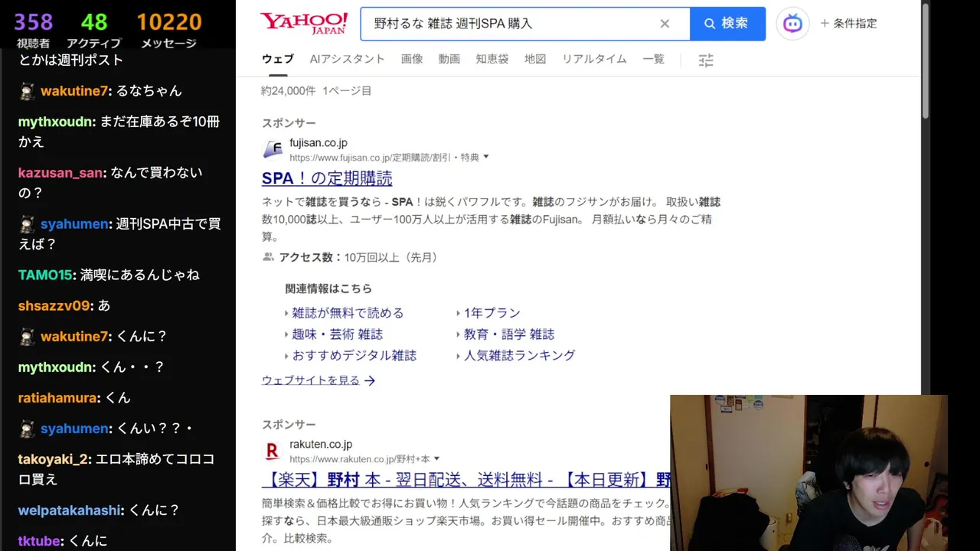Switch to the AIアシスタント tab
Image resolution: width=980 pixels, height=551 pixels.
coord(347,59)
